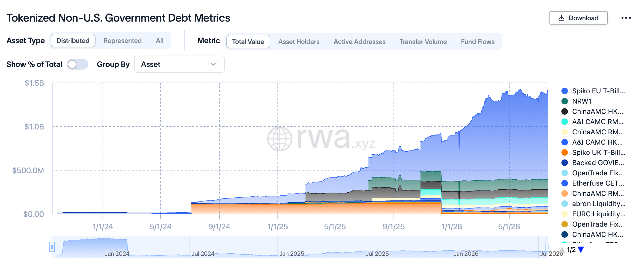Click the NRW1 green legend marker
Image resolution: width=644 pixels, height=266 pixels.
tap(565, 101)
